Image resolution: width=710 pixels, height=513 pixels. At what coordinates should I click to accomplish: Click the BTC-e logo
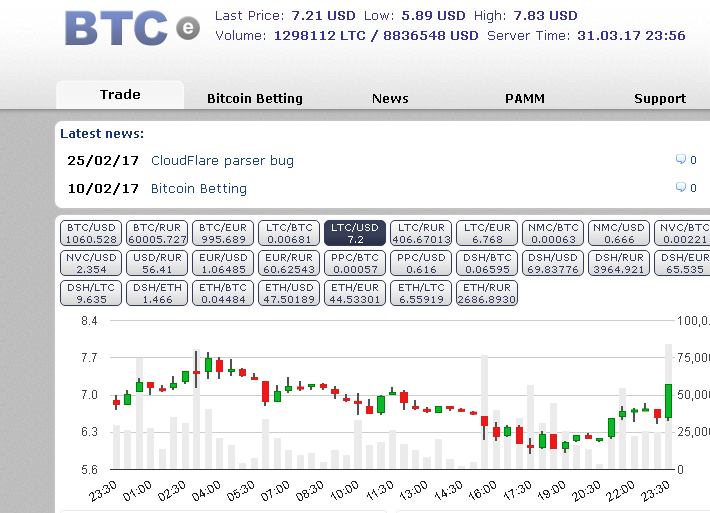pos(132,28)
